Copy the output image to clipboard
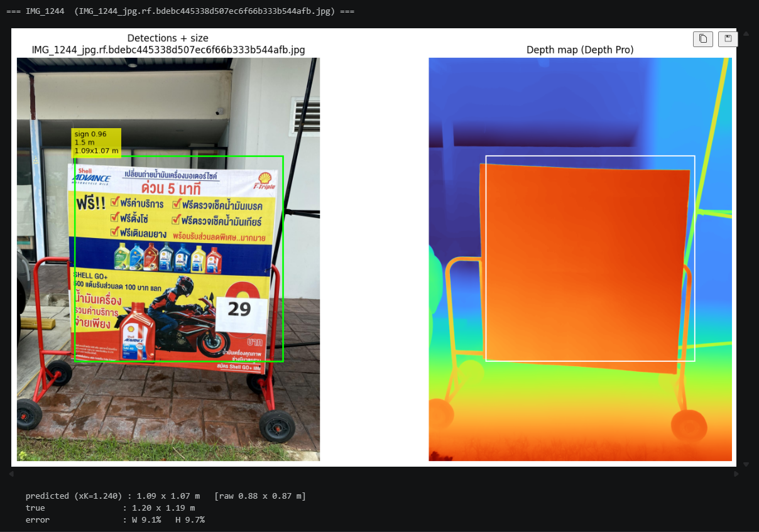 tap(703, 39)
